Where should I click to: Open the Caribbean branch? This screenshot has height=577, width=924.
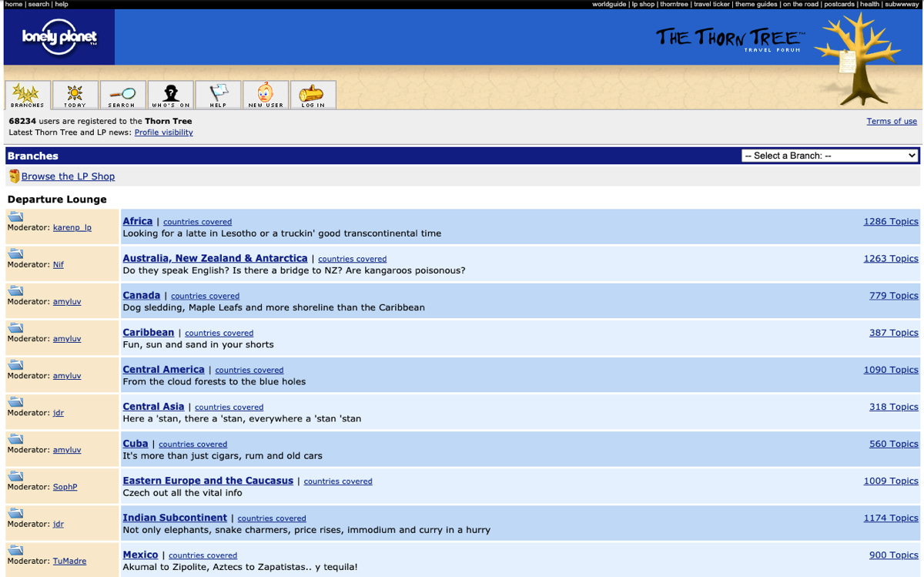149,332
